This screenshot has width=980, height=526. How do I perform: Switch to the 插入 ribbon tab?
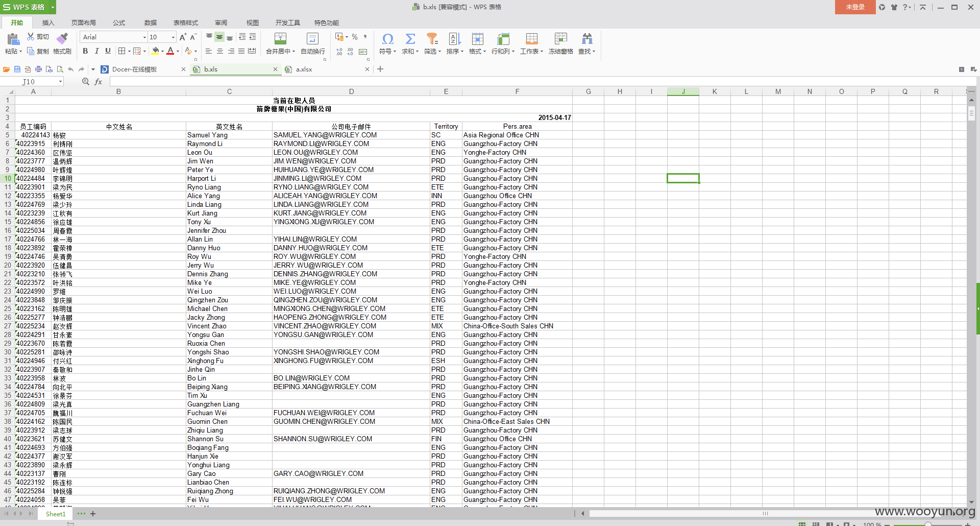click(x=48, y=23)
